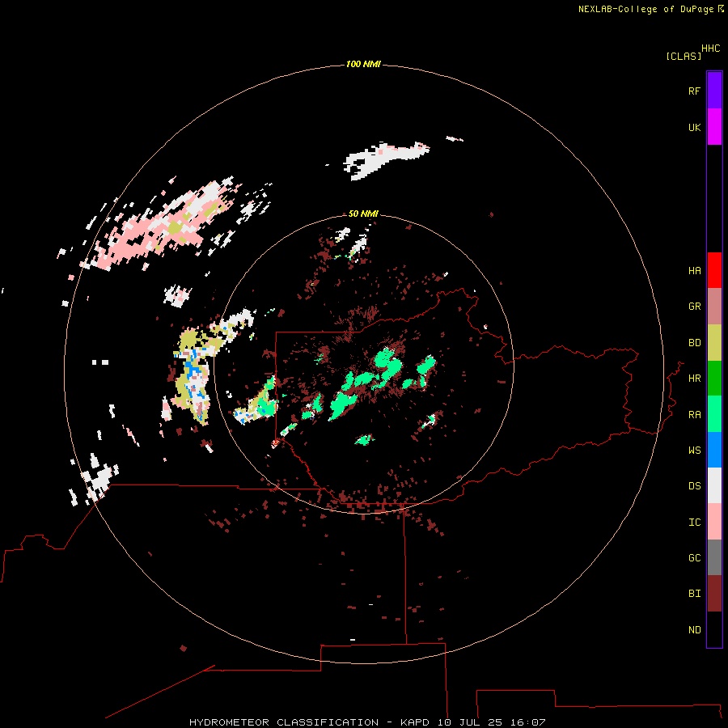Click the 10 JUL 25 date text
This screenshot has height=728, width=728.
tap(471, 722)
